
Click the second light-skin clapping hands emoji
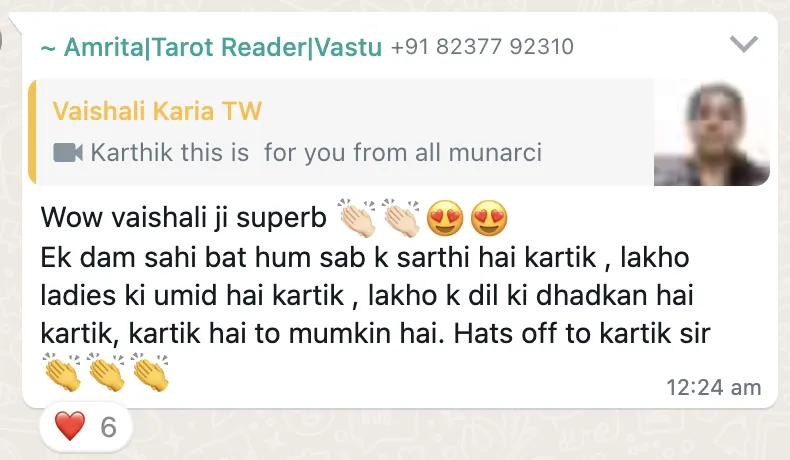[x=401, y=218]
